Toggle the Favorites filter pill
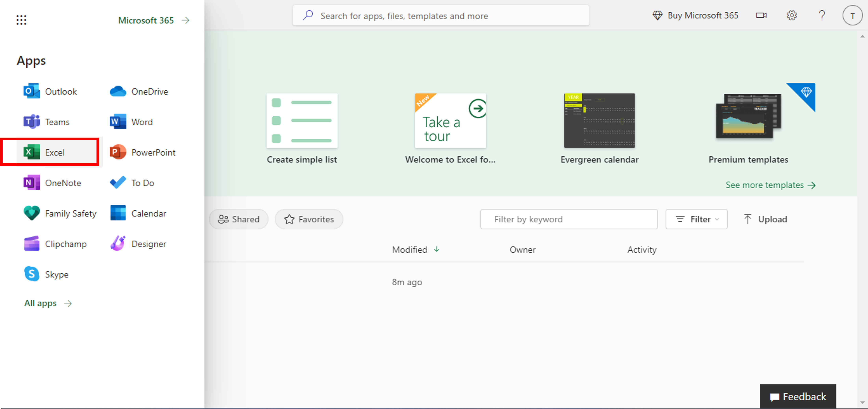Image resolution: width=868 pixels, height=409 pixels. point(309,219)
